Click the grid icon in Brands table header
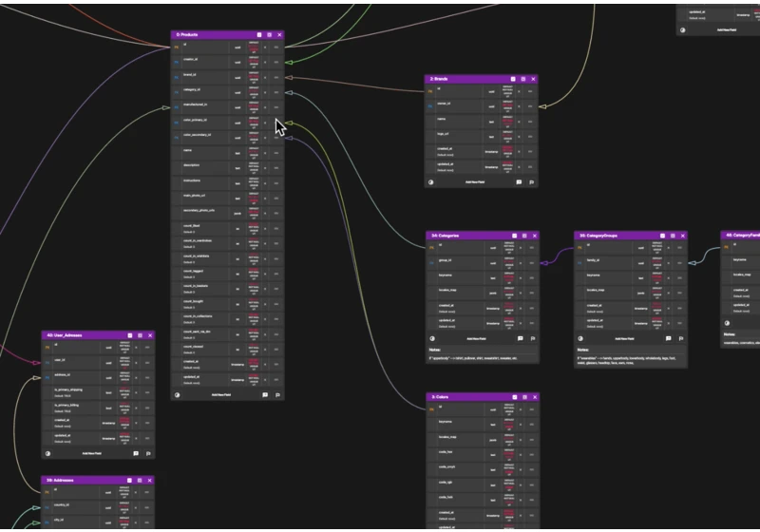The width and height of the screenshot is (760, 532). pos(523,79)
